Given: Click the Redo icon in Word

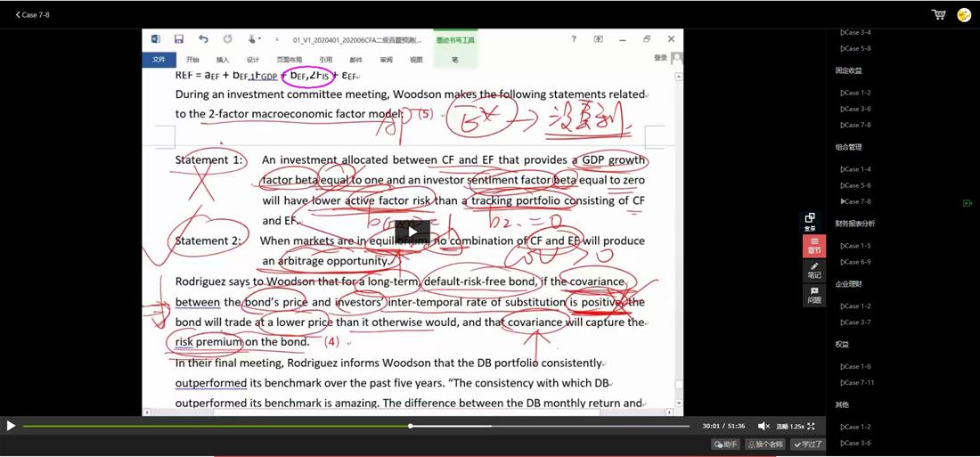Looking at the screenshot, I should (x=227, y=39).
